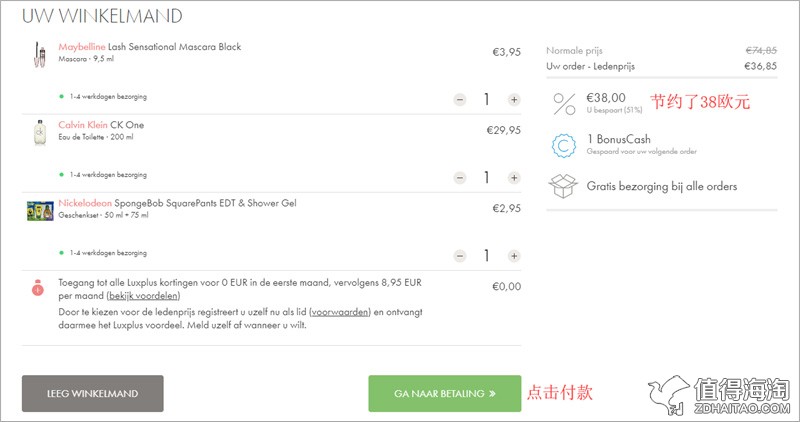Increase quantity of Maybelline Lash Sensational mascara
Screen dimensions: 800x422
[514, 100]
